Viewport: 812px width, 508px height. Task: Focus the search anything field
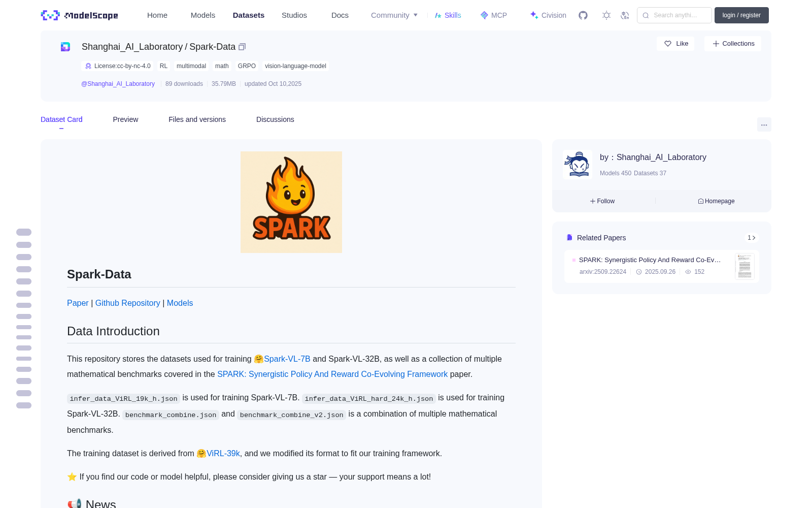(674, 15)
